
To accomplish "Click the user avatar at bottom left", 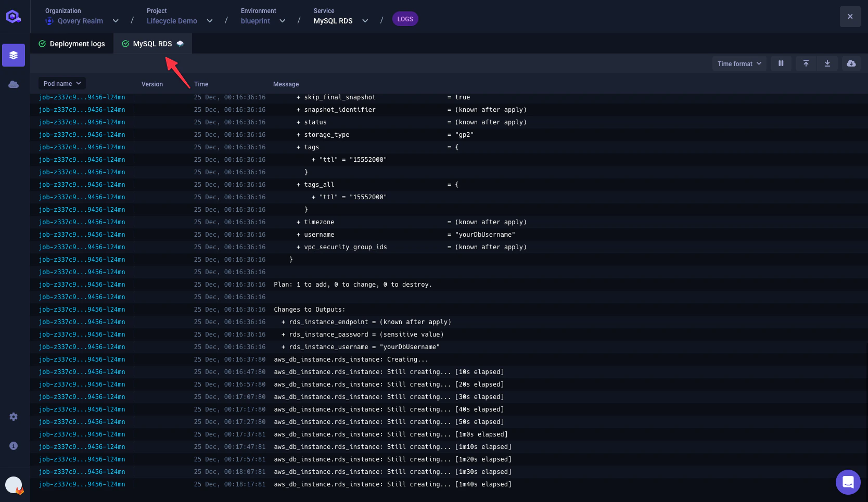I will 14,485.
